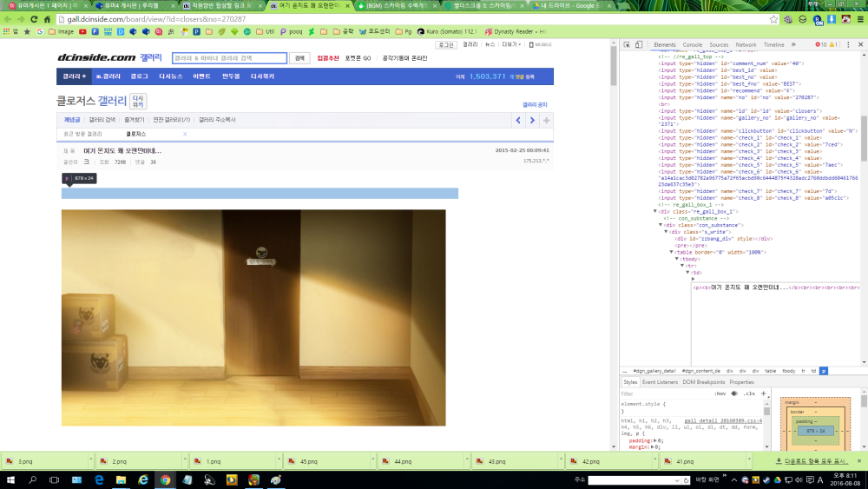The width and height of the screenshot is (868, 489).
Task: Open dropdown arrow for 41.png download
Action: pos(748,461)
